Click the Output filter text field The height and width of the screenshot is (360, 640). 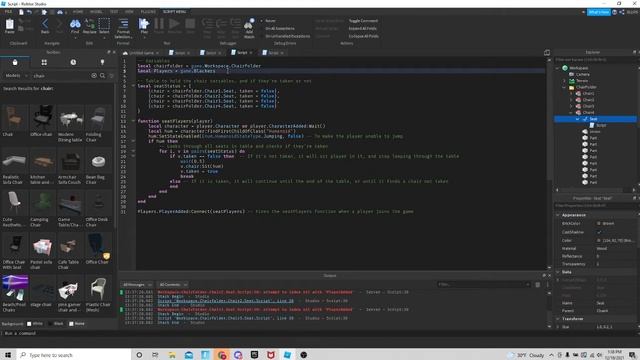click(x=484, y=284)
